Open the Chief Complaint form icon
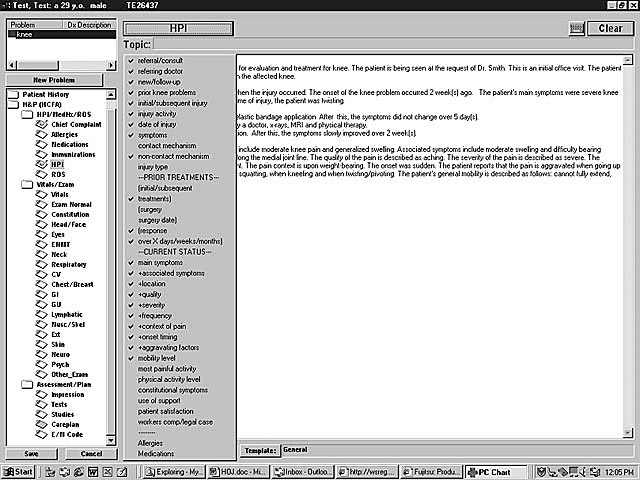 coord(41,124)
